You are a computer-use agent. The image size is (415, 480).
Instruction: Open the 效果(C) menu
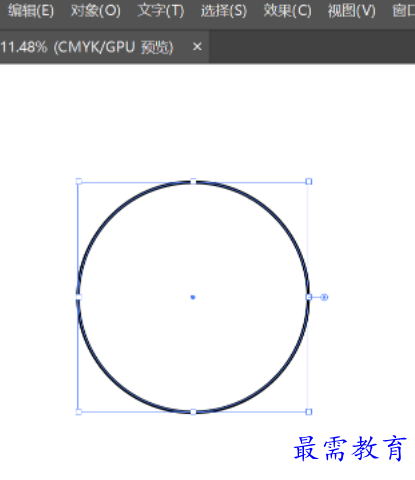pyautogui.click(x=287, y=11)
